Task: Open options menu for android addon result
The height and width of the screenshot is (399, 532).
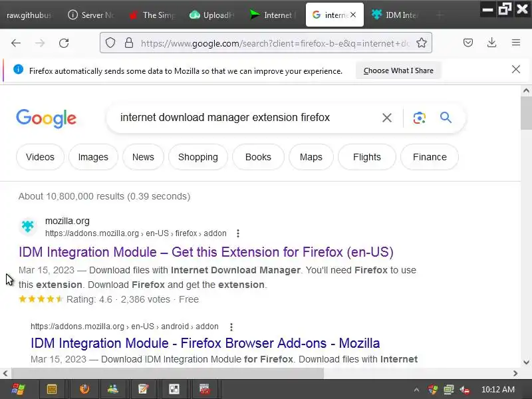Action: click(x=231, y=327)
